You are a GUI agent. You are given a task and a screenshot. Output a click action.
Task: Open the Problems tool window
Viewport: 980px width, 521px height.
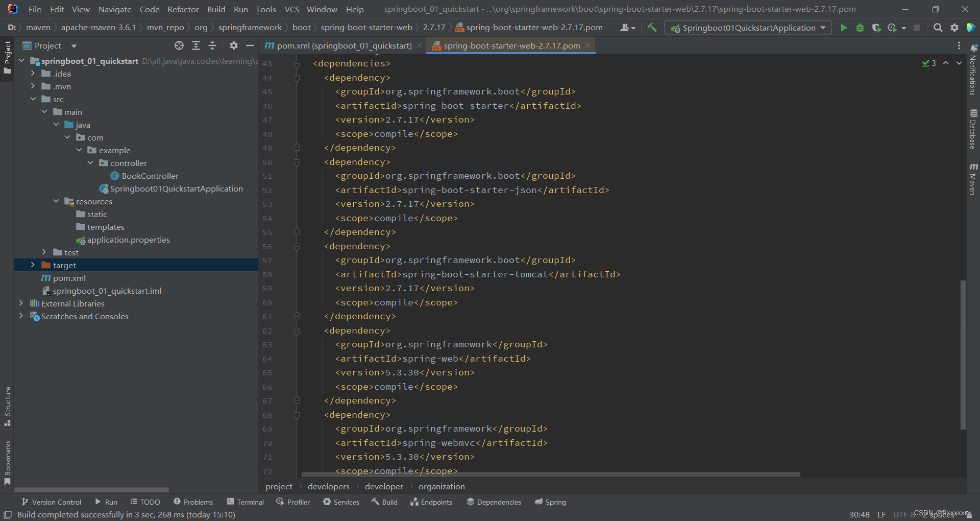[193, 502]
